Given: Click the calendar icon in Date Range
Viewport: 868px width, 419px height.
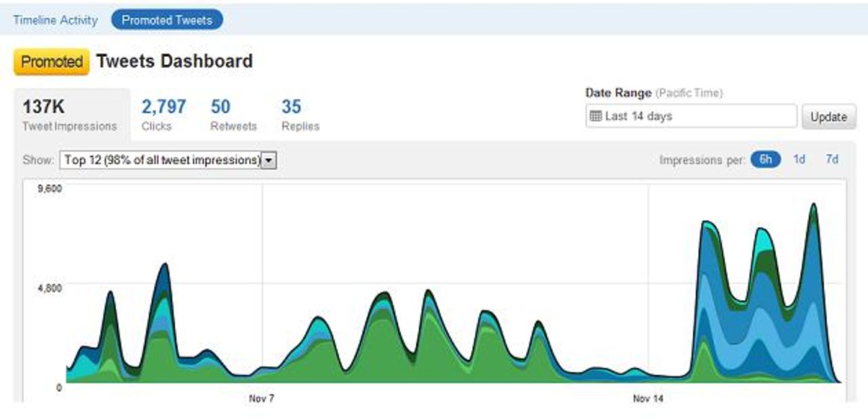Looking at the screenshot, I should coord(595,116).
